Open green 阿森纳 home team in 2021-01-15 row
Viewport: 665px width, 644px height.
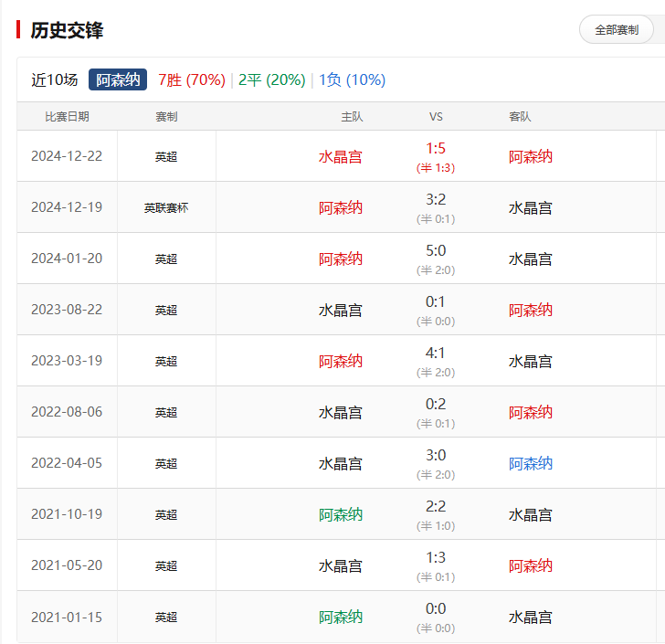pos(341,618)
